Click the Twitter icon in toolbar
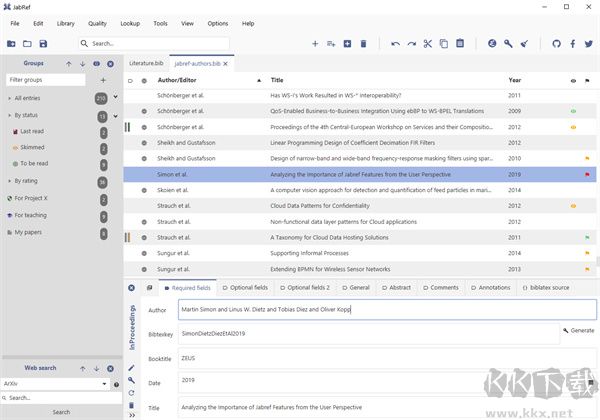 [589, 44]
